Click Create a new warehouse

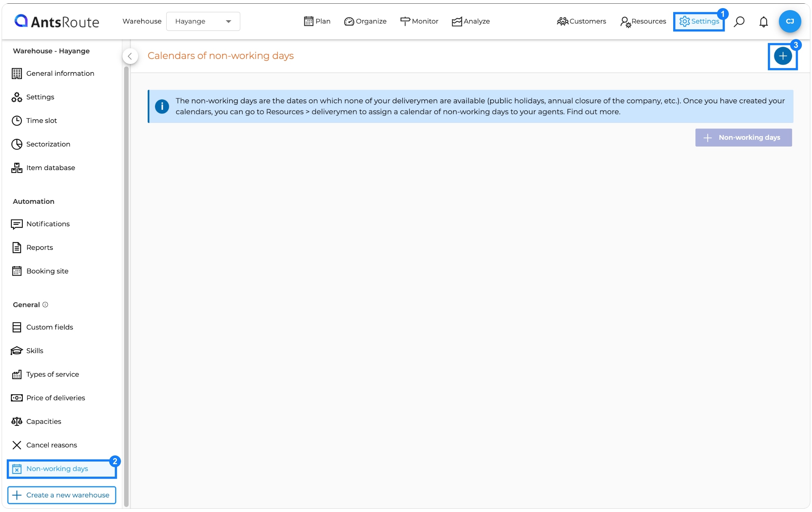pos(62,495)
